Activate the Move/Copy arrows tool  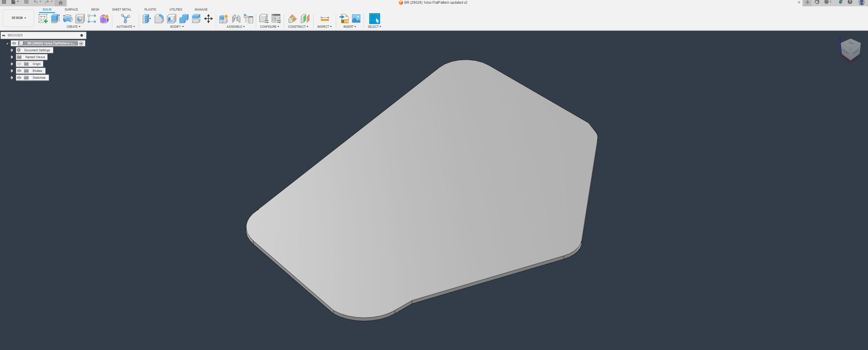(x=208, y=19)
